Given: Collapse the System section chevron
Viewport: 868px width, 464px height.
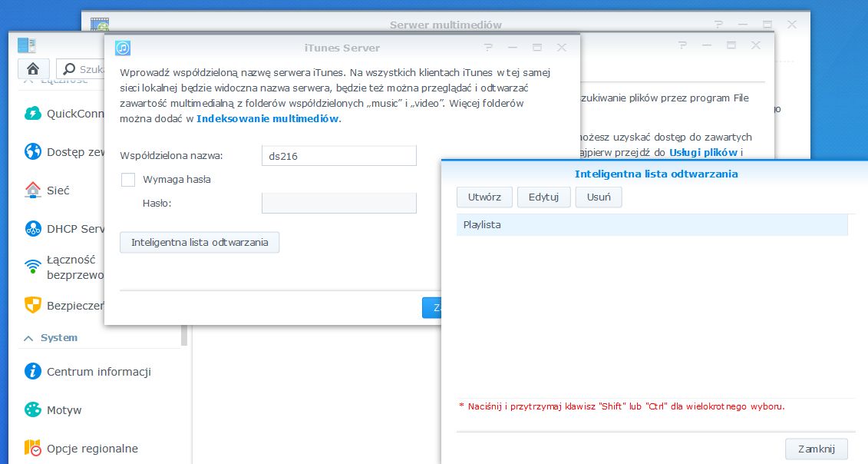Looking at the screenshot, I should (28, 337).
